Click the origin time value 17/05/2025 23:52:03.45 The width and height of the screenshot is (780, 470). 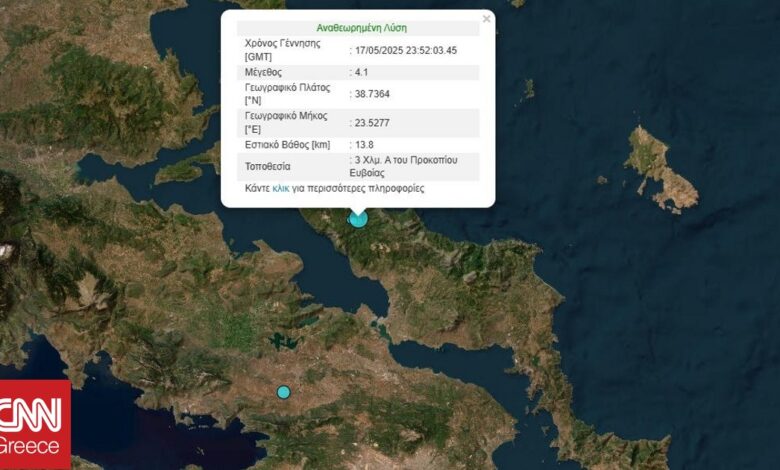407,50
